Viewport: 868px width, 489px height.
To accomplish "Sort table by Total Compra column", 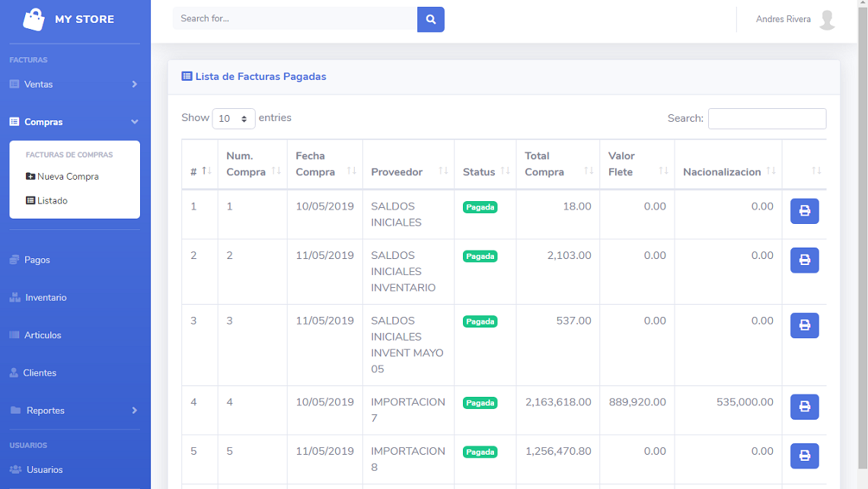I will click(557, 164).
